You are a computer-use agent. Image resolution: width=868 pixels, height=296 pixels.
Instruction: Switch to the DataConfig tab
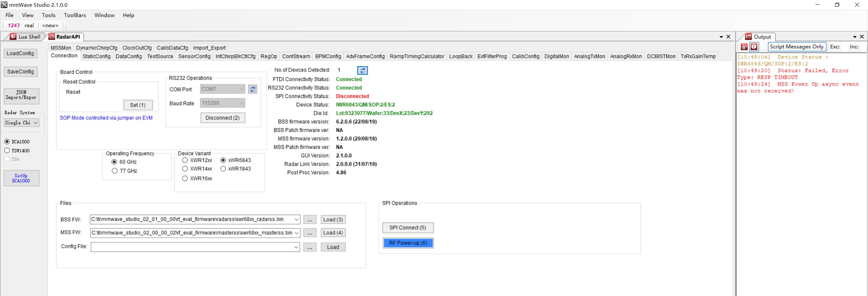click(129, 56)
